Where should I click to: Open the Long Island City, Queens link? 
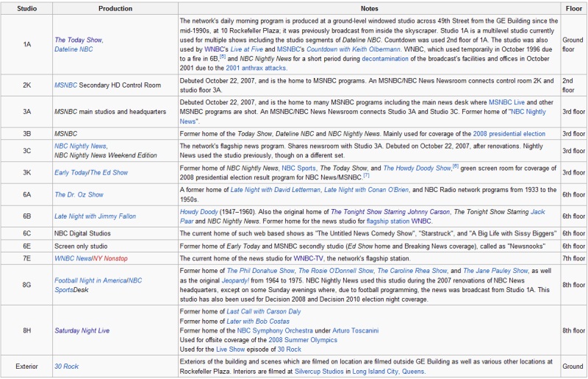388,372
